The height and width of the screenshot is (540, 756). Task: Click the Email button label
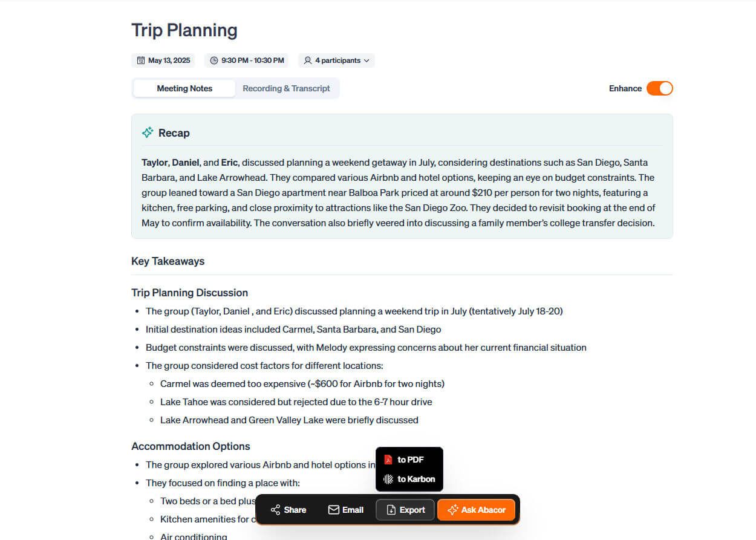[x=353, y=510]
